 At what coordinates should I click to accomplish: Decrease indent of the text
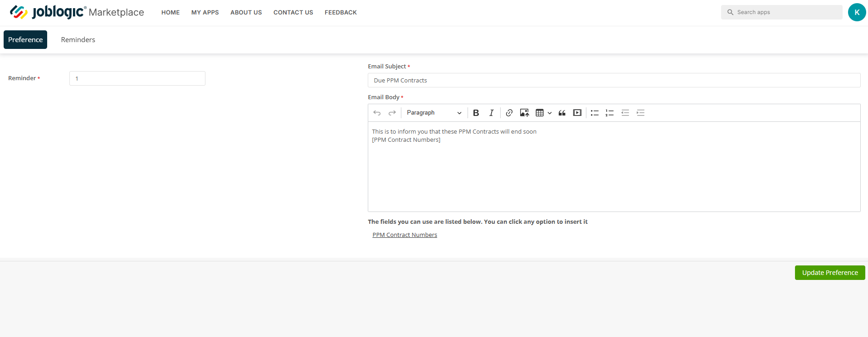coord(625,113)
